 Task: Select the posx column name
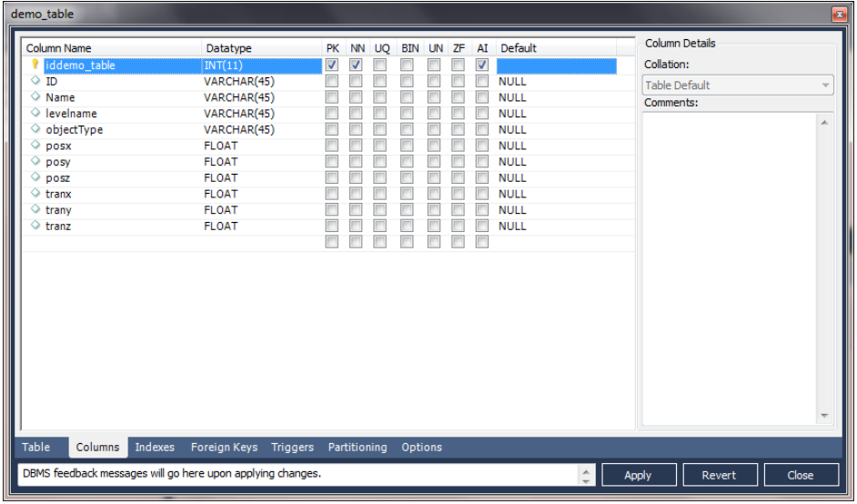(x=58, y=146)
